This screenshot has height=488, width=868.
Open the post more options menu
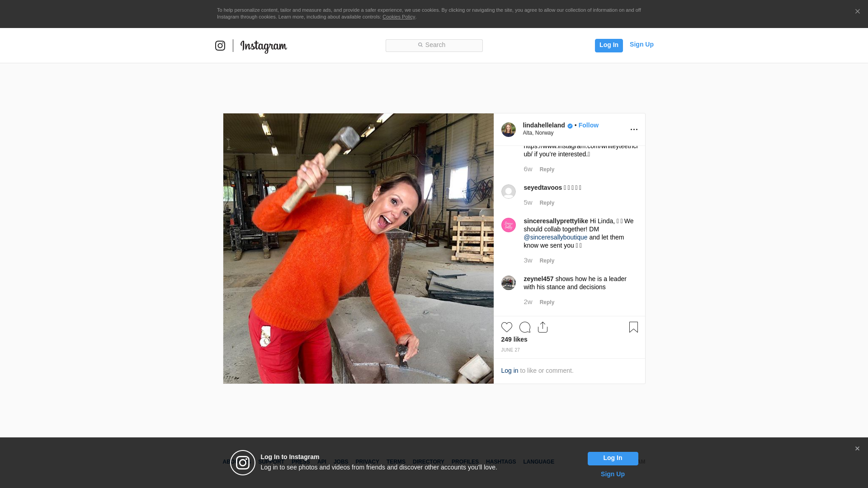click(x=634, y=130)
